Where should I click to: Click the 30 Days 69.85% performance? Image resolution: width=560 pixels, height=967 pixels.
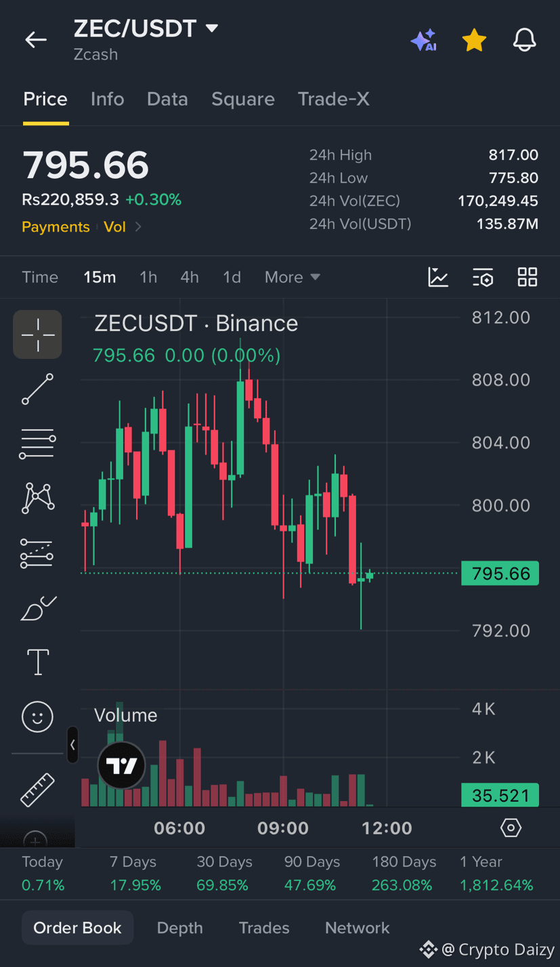(225, 874)
